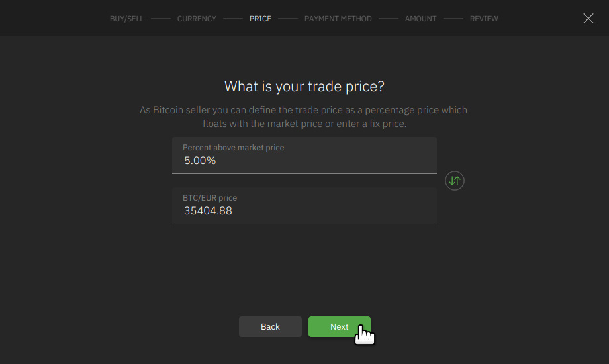Click the "BTC/EUR price" label
The image size is (609, 364).
point(209,198)
